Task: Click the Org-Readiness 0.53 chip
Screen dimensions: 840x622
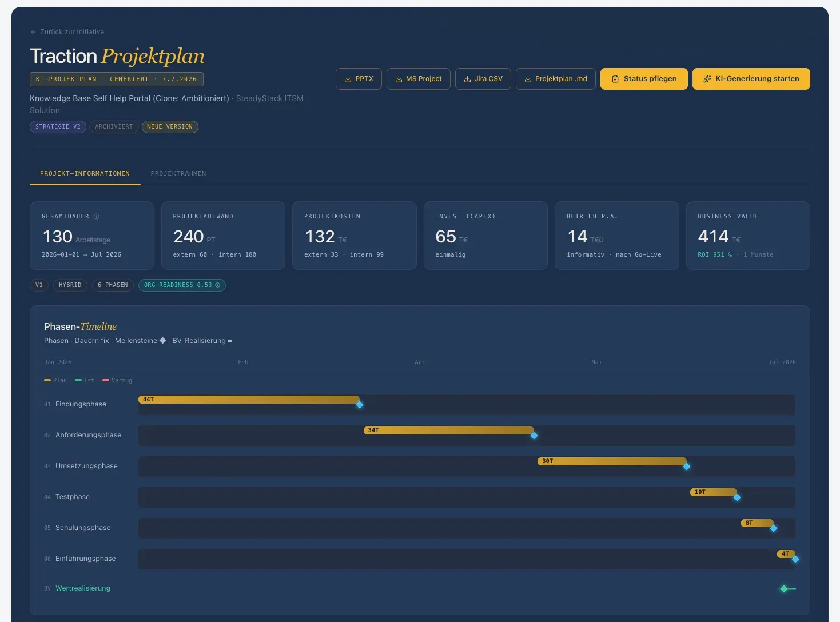Action: 182,285
